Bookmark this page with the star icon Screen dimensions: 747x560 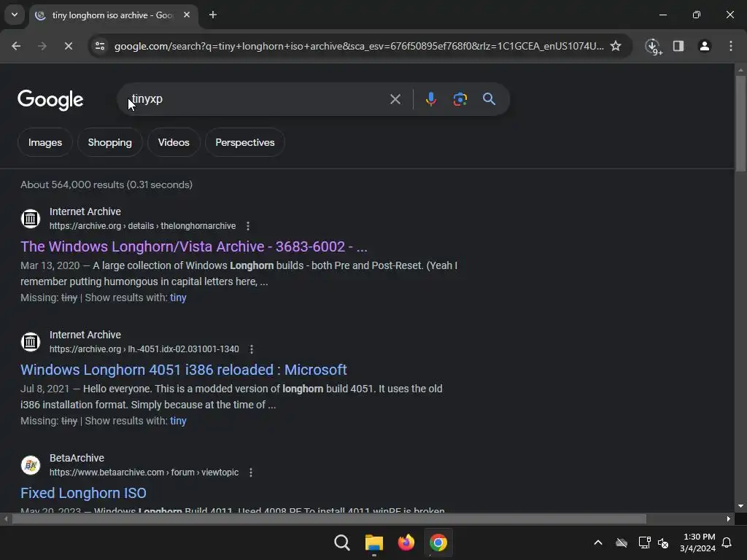(616, 46)
